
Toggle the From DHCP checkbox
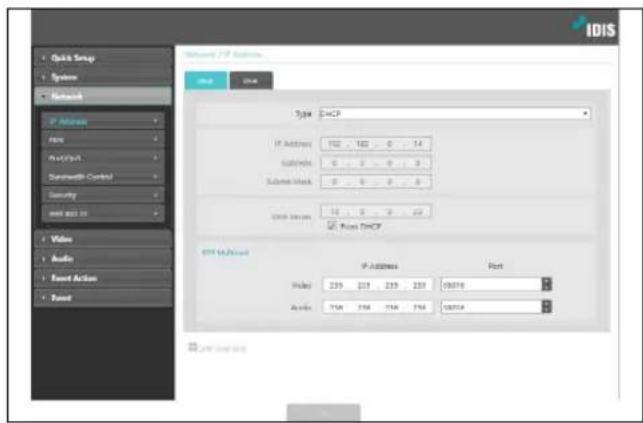pos(332,226)
